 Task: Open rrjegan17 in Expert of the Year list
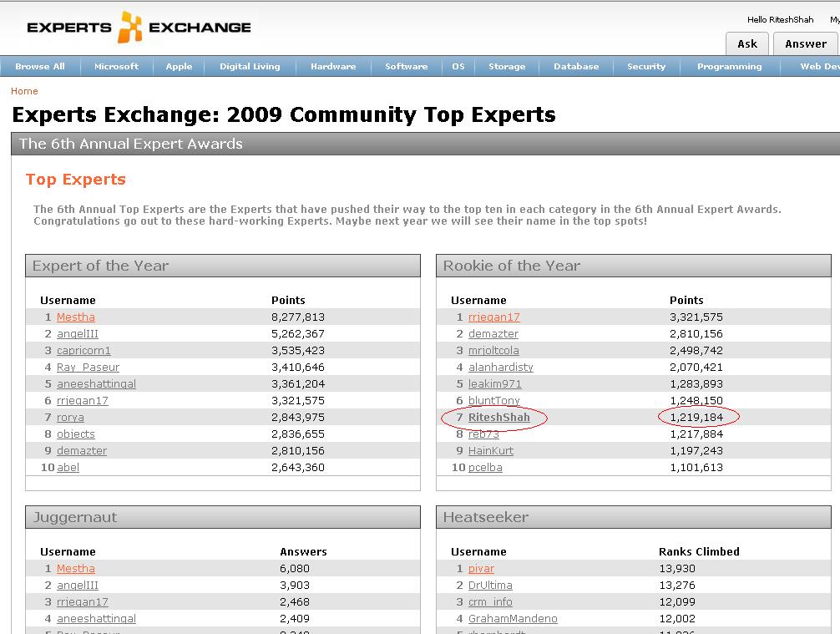pyautogui.click(x=83, y=400)
